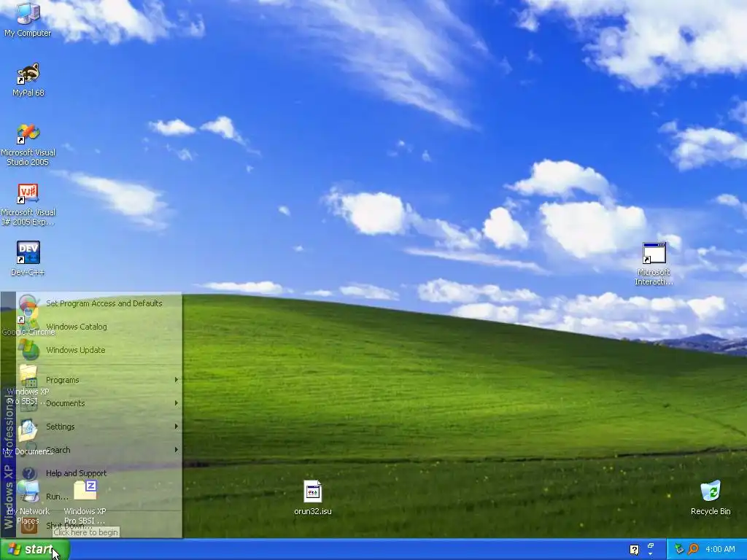
Task: Open Set Program Access and Defaults
Action: [x=99, y=303]
